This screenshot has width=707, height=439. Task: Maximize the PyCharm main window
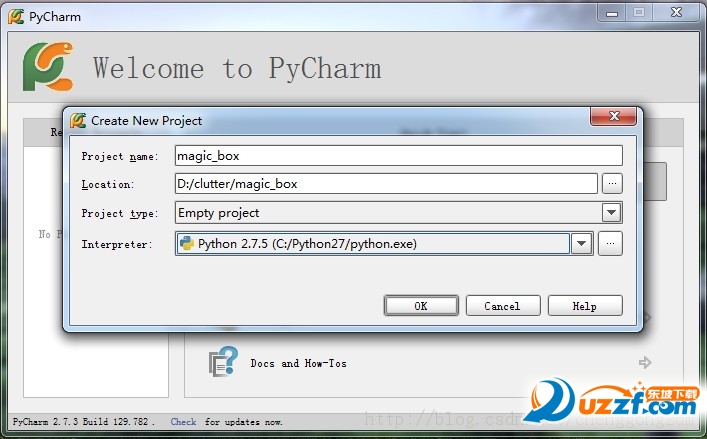(x=638, y=13)
